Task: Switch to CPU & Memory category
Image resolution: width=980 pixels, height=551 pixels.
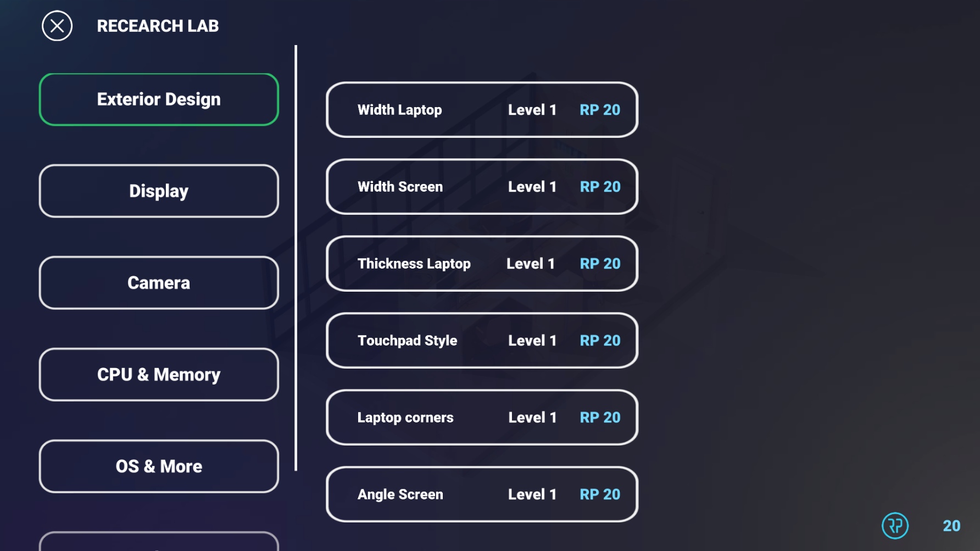Action: (x=159, y=375)
